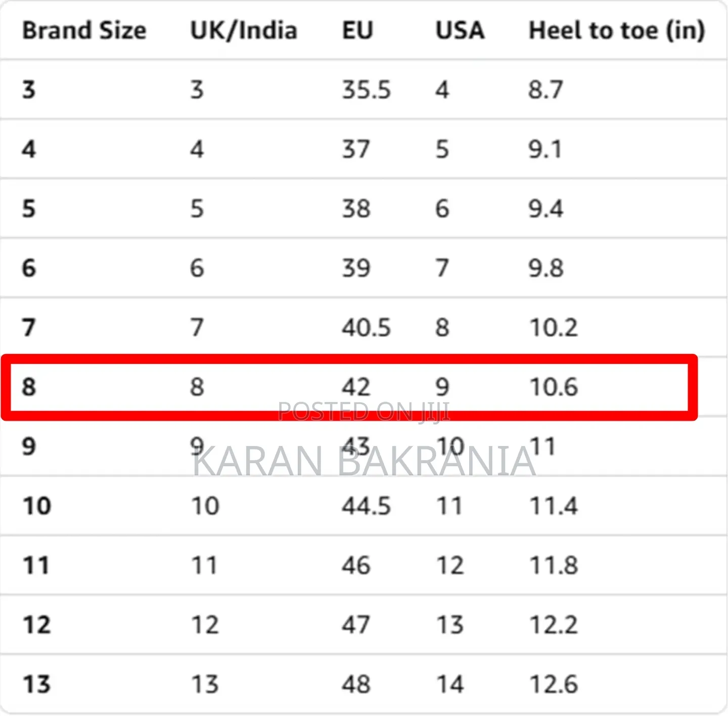This screenshot has width=728, height=716.
Task: Click the KARAN BAKRANIA watermark text
Action: coord(364,461)
